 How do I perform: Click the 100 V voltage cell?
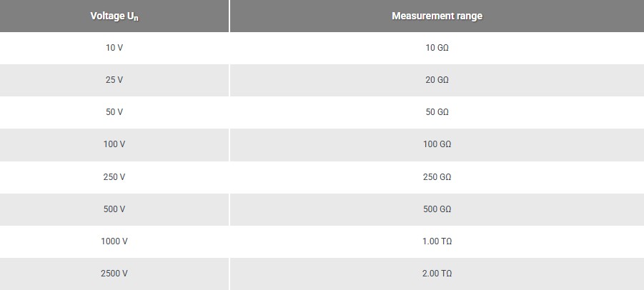click(x=114, y=144)
